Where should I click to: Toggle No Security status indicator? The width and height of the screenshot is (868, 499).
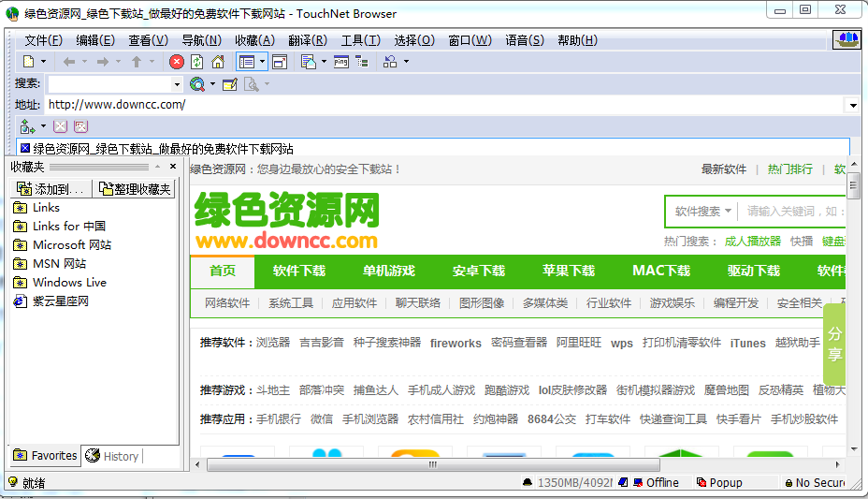click(x=815, y=482)
